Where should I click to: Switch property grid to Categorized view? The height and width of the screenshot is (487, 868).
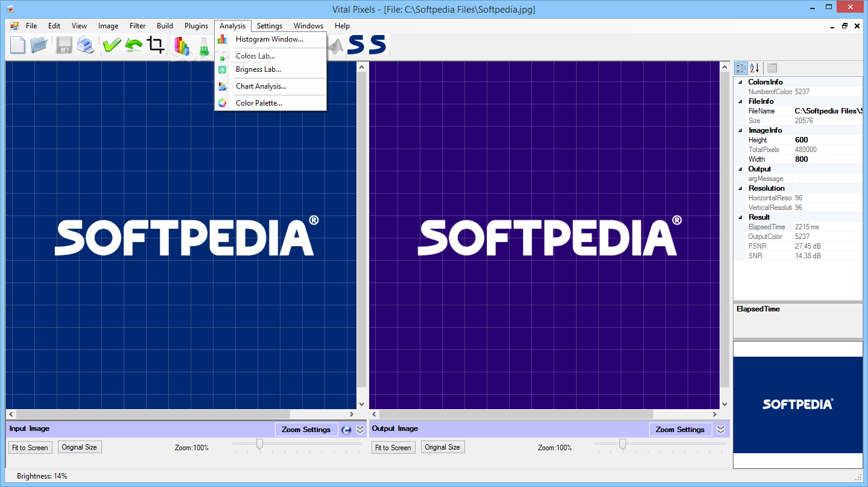point(741,68)
